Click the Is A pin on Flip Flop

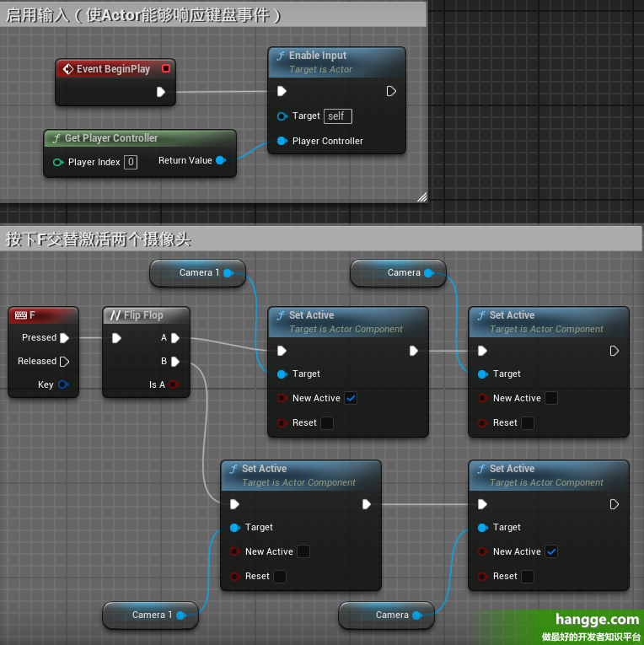point(174,384)
